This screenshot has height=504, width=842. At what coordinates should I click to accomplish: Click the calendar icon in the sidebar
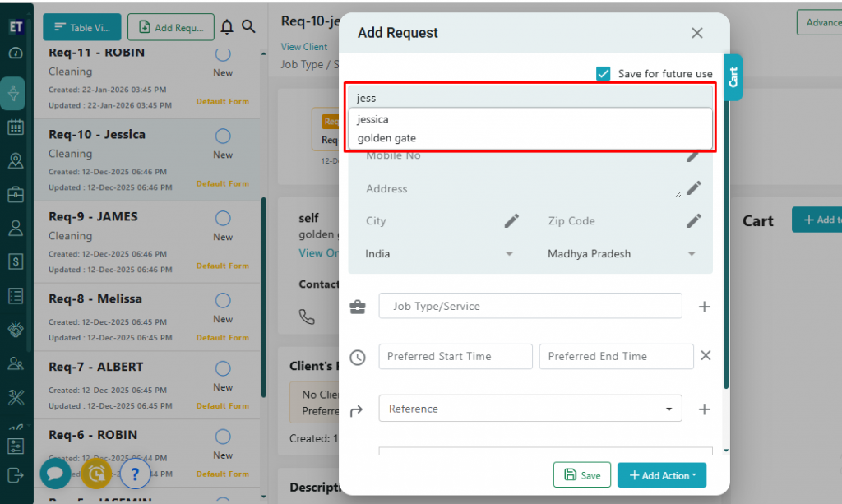pos(15,127)
